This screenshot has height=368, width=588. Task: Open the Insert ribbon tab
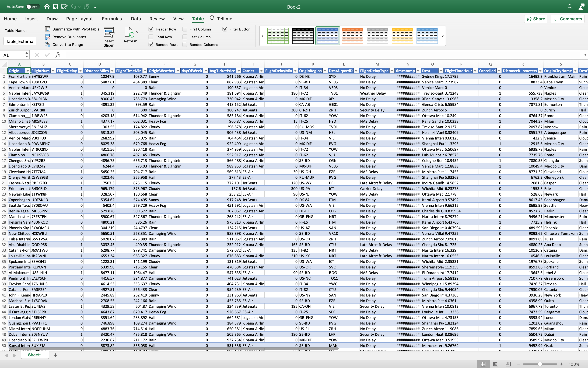(x=31, y=19)
